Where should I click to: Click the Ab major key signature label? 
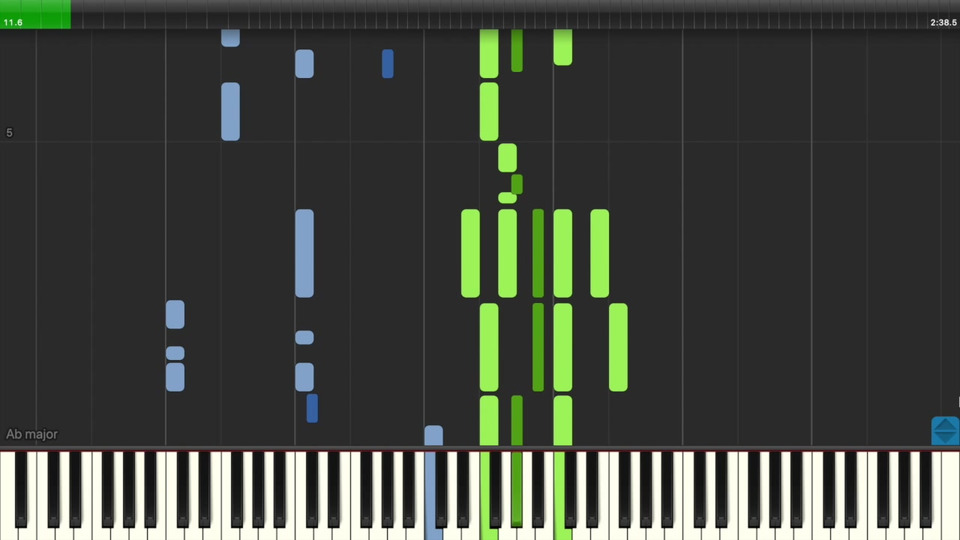coord(32,434)
